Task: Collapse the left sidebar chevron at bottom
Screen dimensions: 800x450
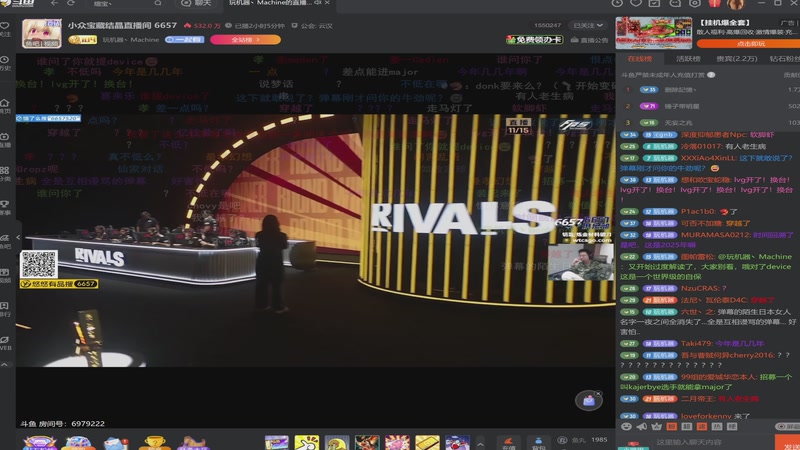Action: pyautogui.click(x=5, y=365)
